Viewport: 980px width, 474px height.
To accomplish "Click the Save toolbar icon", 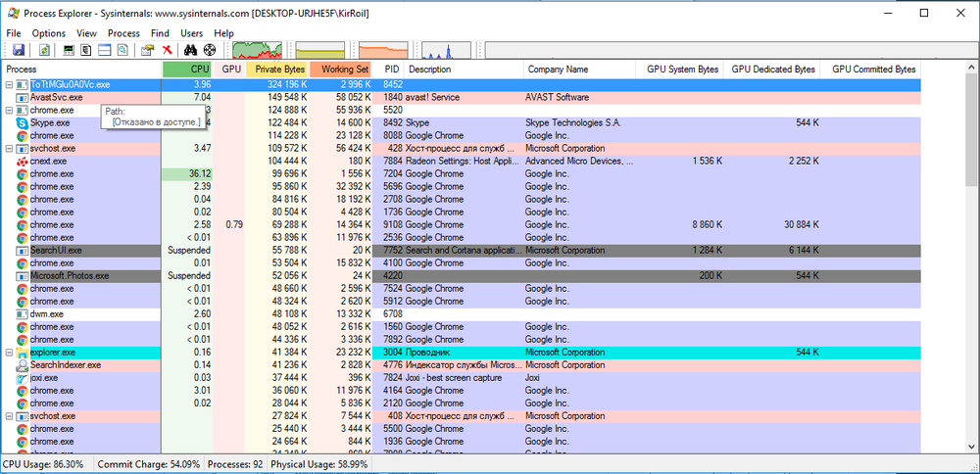I will (x=19, y=50).
